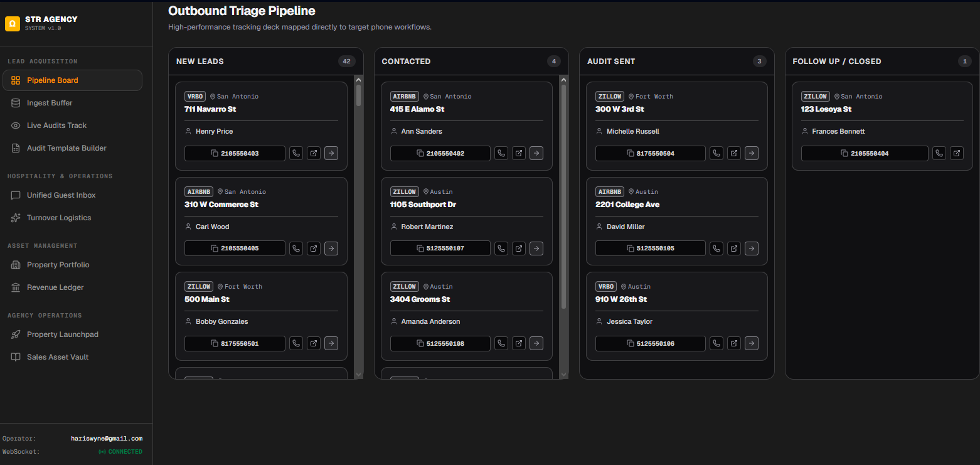
Task: Copy phone number 2105550403
Action: (x=235, y=153)
